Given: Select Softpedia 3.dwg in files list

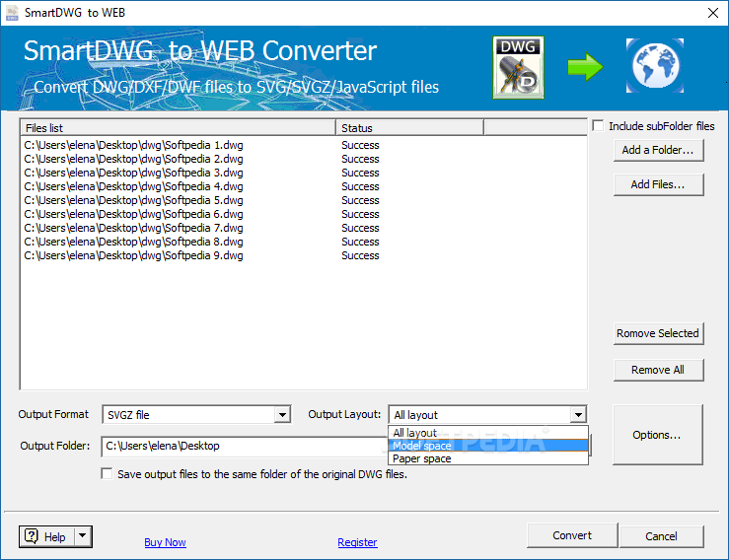Looking at the screenshot, I should 133,173.
